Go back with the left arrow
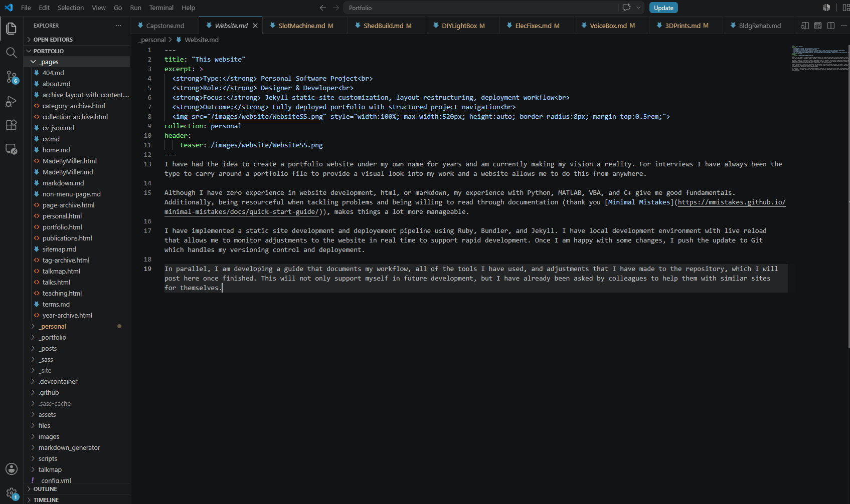The height and width of the screenshot is (504, 850). (323, 8)
